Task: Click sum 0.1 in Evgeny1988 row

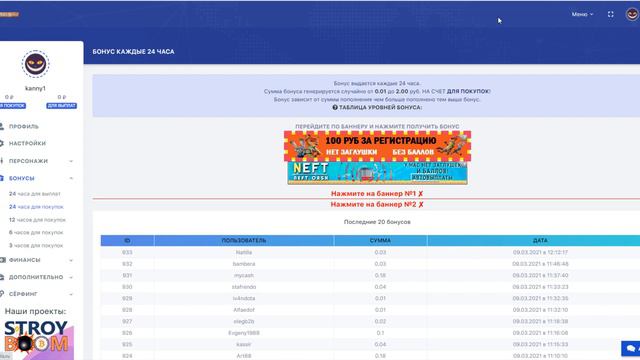Action: pyautogui.click(x=380, y=333)
